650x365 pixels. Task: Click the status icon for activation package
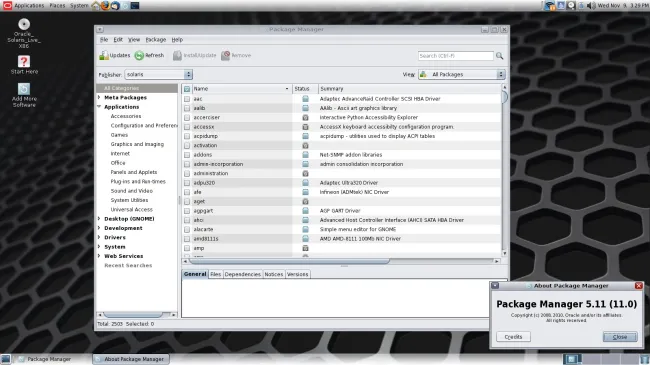tap(306, 145)
